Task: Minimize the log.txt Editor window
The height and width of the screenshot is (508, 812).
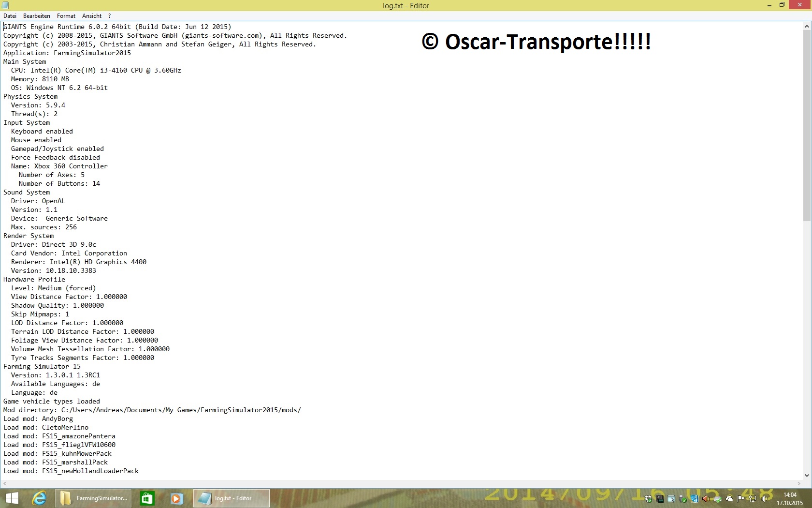Action: tap(769, 5)
